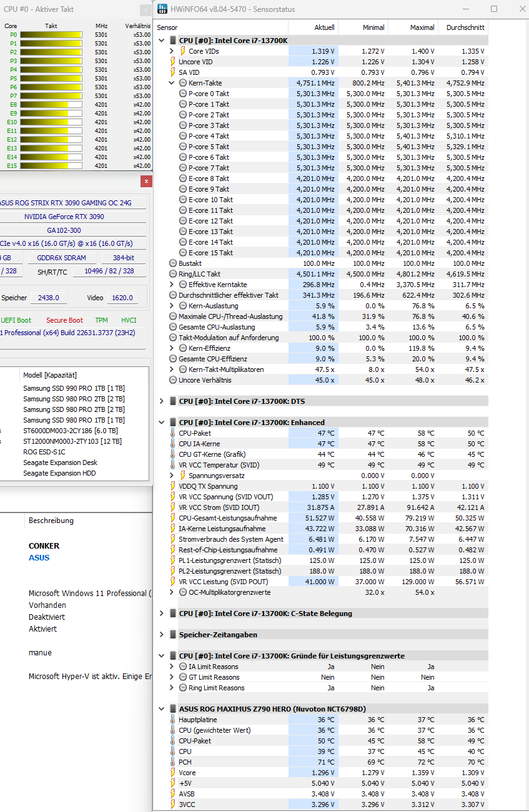Viewport: 529px width, 812px height.
Task: Click the lightning icon beside AVSB
Action: point(173,794)
